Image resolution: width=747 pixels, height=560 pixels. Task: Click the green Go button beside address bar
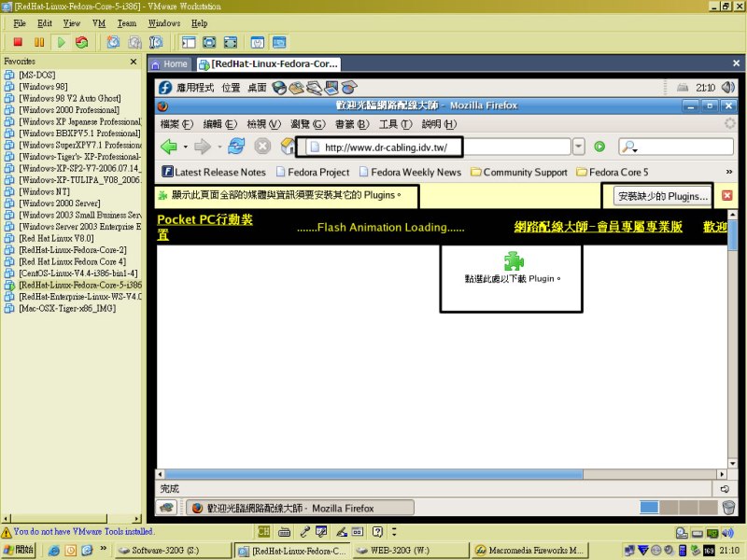599,147
